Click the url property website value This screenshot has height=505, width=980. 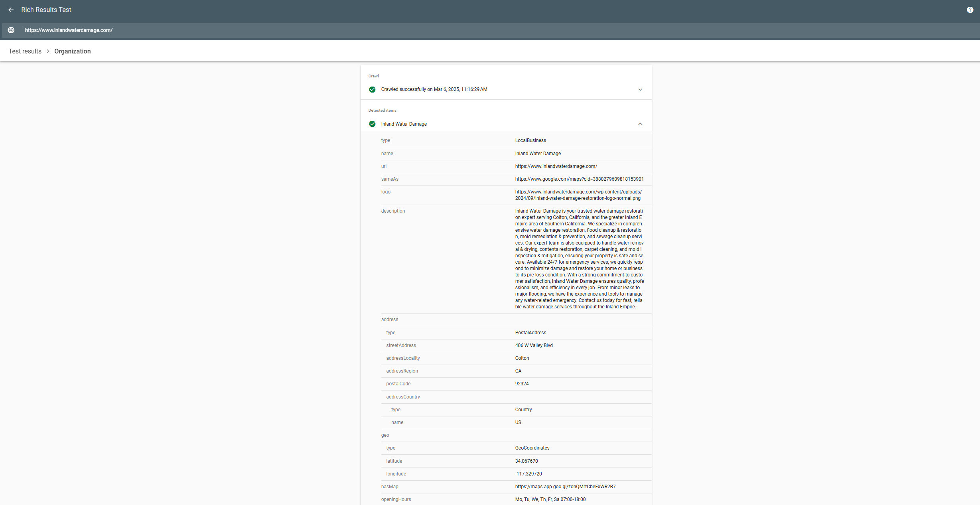click(x=556, y=166)
